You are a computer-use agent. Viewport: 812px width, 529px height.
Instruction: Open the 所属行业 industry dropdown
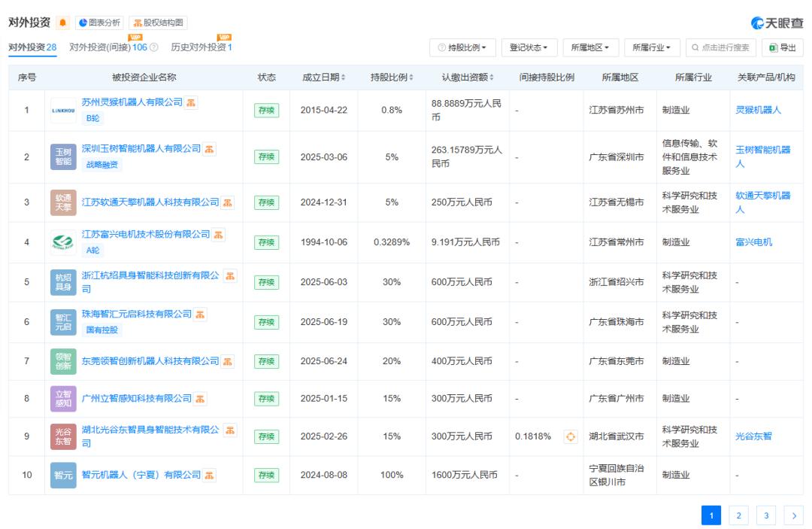click(651, 48)
